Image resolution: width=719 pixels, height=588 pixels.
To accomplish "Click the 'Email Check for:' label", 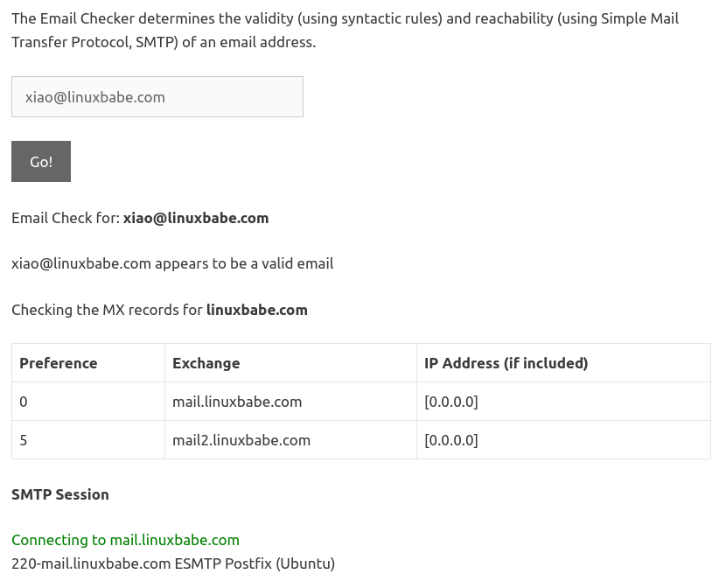I will pos(66,218).
